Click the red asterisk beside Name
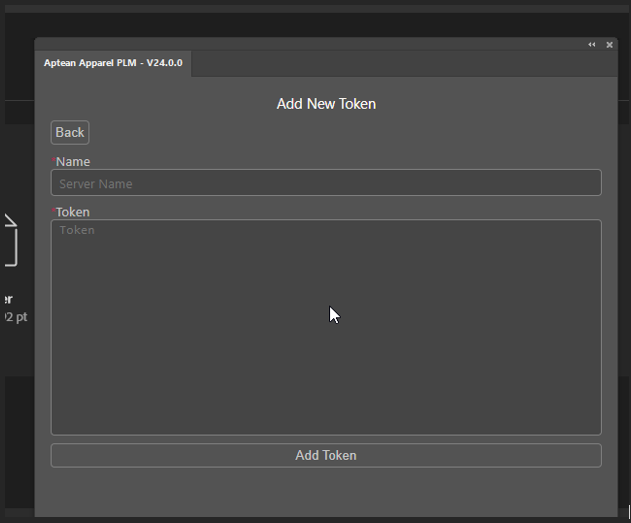 (x=53, y=160)
